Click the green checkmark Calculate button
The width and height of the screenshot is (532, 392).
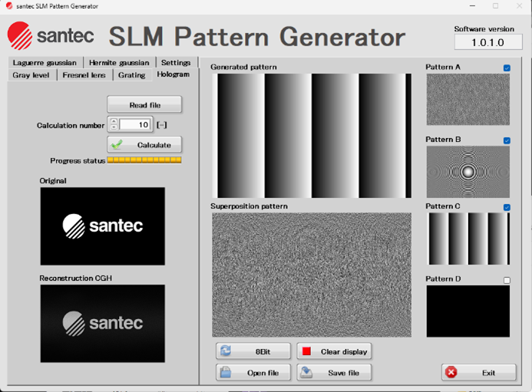pos(144,144)
